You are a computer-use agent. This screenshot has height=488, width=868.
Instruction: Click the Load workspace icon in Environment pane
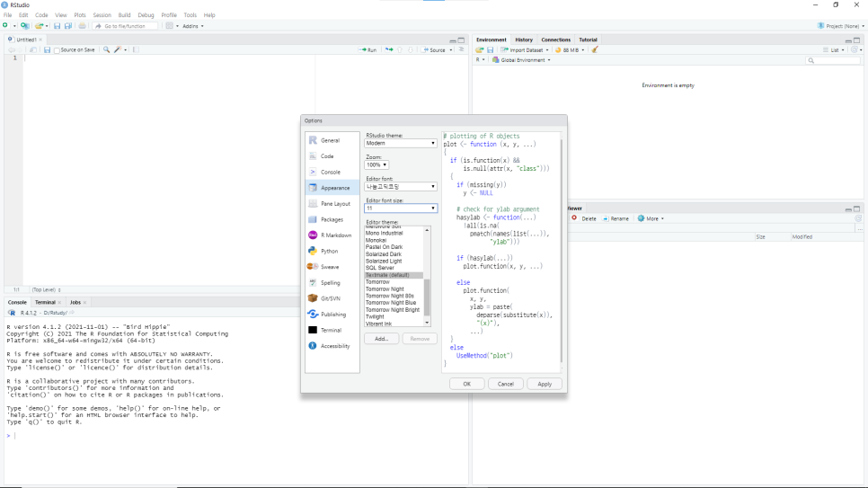(x=480, y=49)
